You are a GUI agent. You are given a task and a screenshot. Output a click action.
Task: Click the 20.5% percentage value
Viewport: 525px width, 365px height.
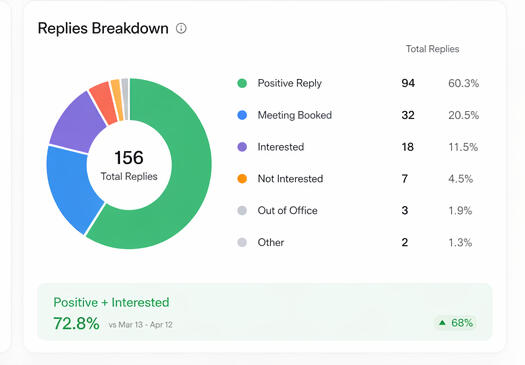463,115
